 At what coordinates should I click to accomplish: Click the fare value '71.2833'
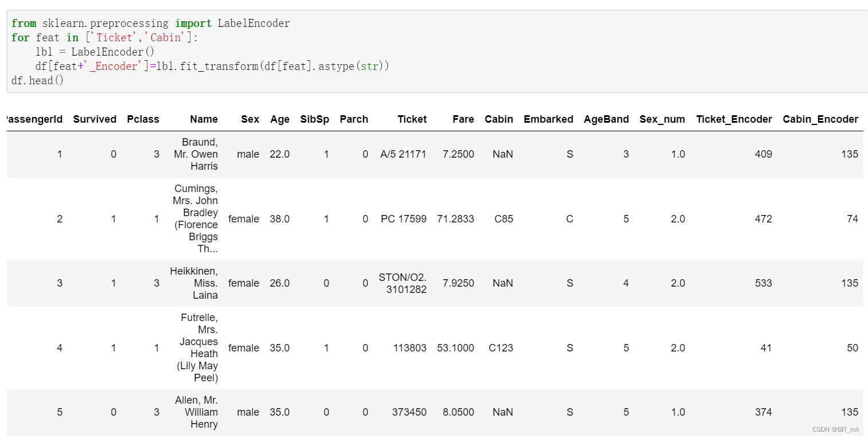point(456,219)
